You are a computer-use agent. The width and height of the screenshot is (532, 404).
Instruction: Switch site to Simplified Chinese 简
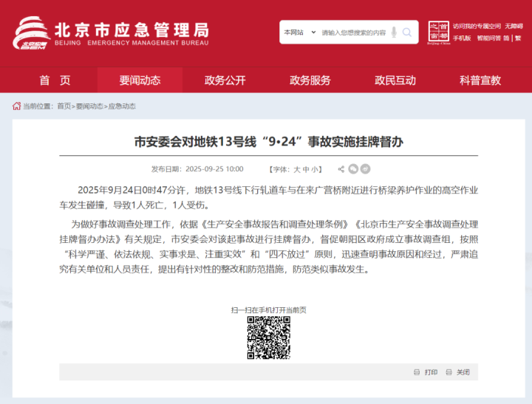tap(506, 38)
